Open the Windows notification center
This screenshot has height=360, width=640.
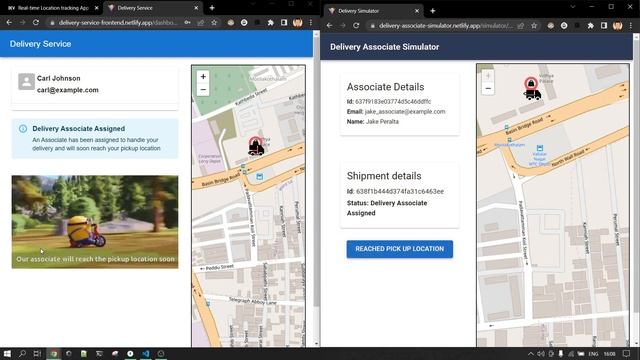tap(627, 354)
